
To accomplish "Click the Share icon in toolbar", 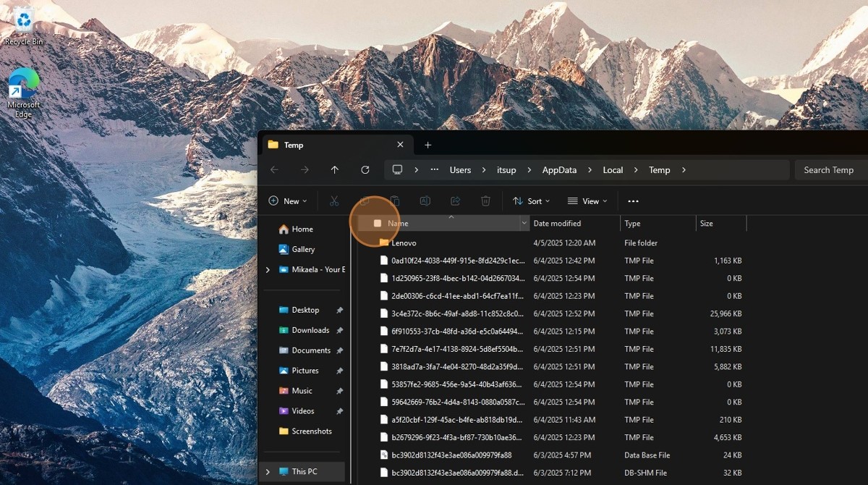I will (x=455, y=201).
